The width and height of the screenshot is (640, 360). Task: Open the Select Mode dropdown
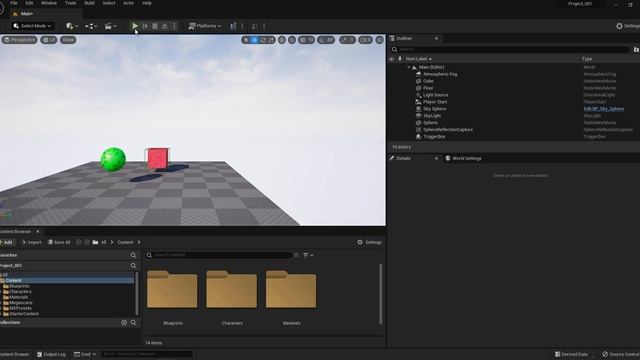click(33, 26)
